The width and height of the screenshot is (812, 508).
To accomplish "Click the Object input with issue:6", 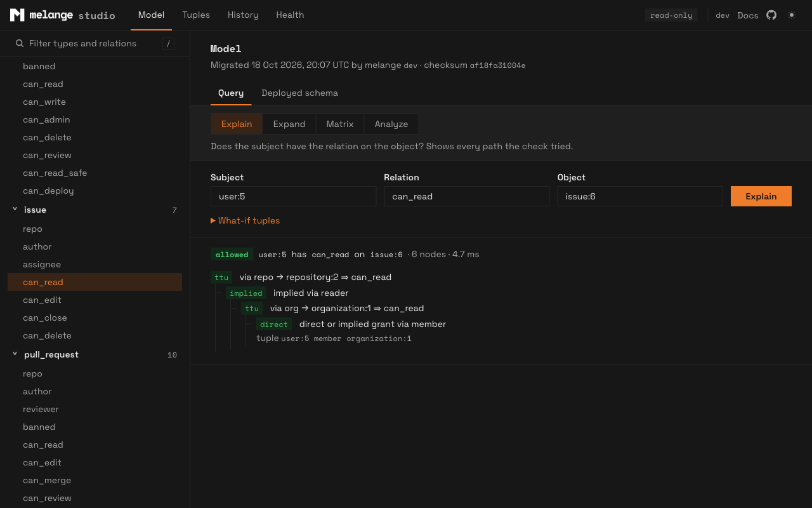I will [x=640, y=196].
